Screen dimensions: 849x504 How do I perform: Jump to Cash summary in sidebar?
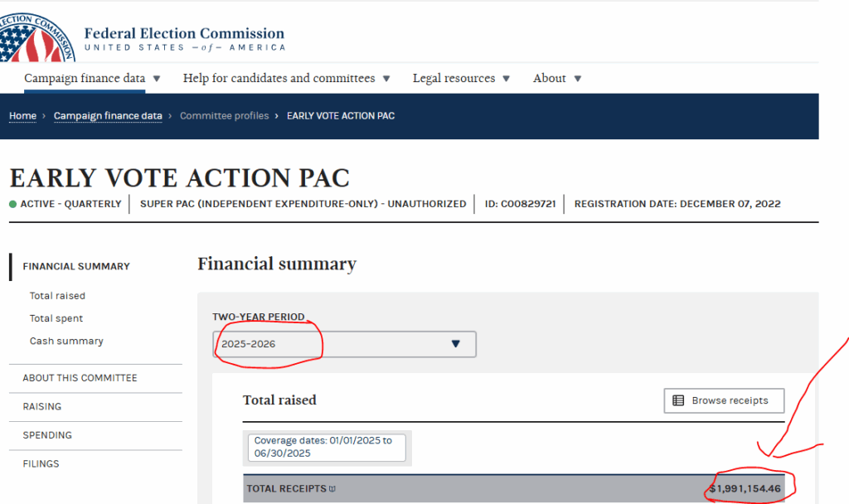coord(66,341)
